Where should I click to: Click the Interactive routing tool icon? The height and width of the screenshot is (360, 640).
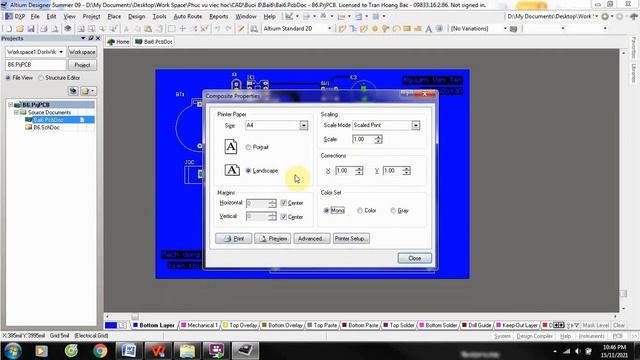(x=342, y=29)
